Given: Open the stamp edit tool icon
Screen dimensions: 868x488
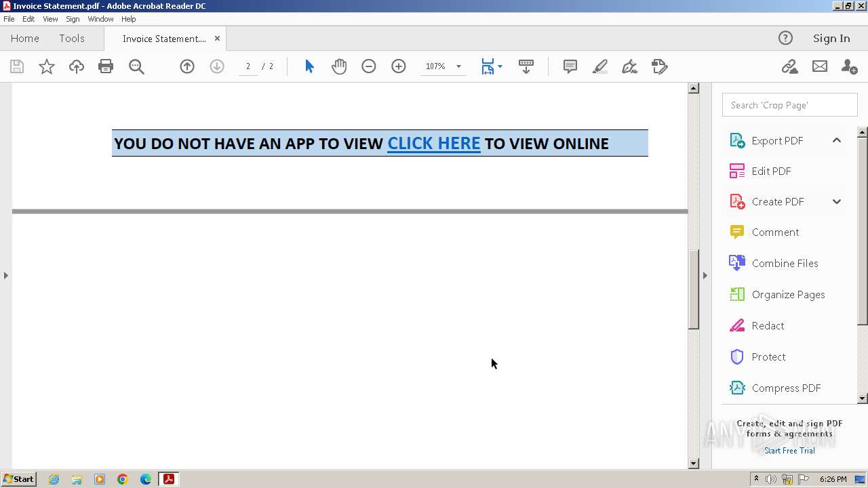Looking at the screenshot, I should [x=660, y=66].
